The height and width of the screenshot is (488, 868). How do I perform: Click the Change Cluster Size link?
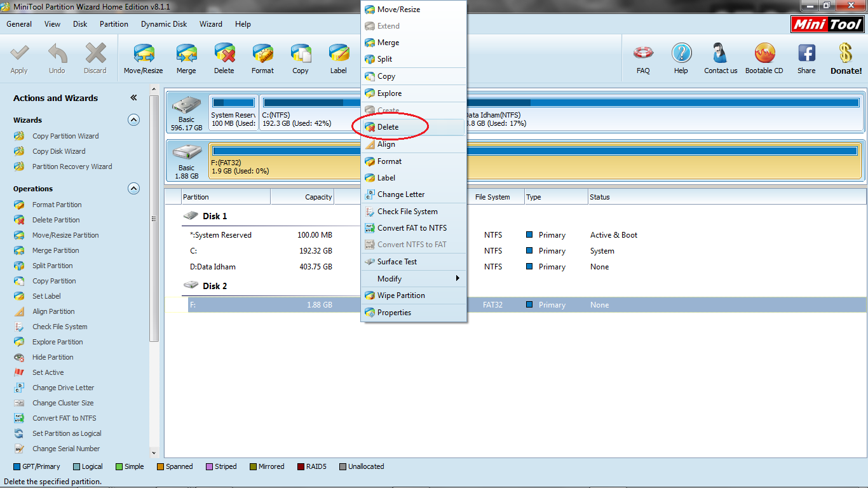[x=63, y=403]
